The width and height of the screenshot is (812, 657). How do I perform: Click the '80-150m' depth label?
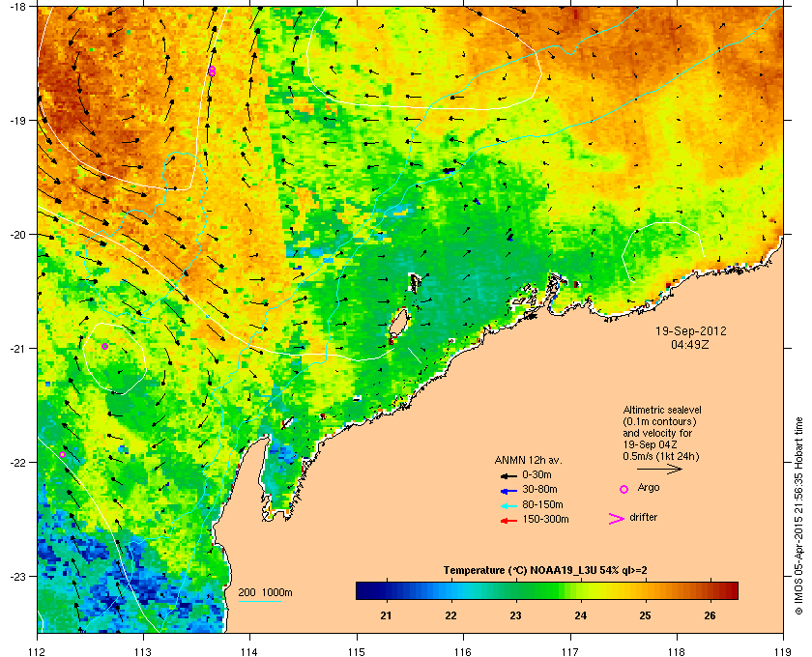click(542, 504)
